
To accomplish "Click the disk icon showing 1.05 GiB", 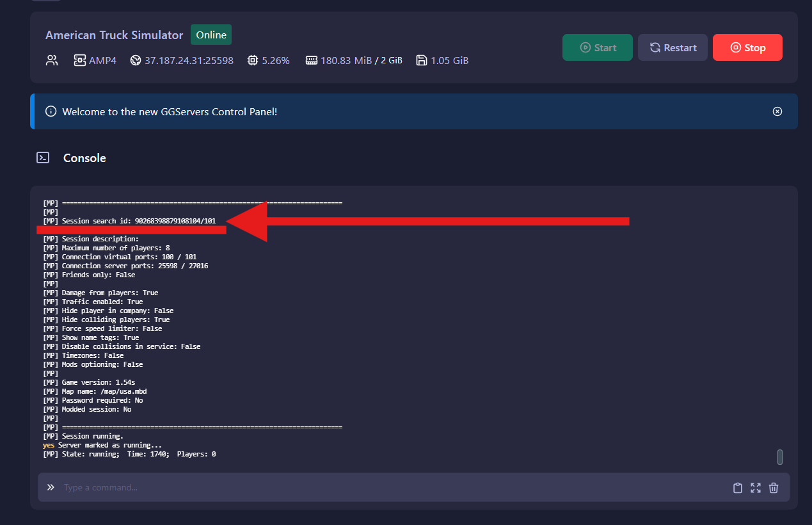I will click(421, 60).
